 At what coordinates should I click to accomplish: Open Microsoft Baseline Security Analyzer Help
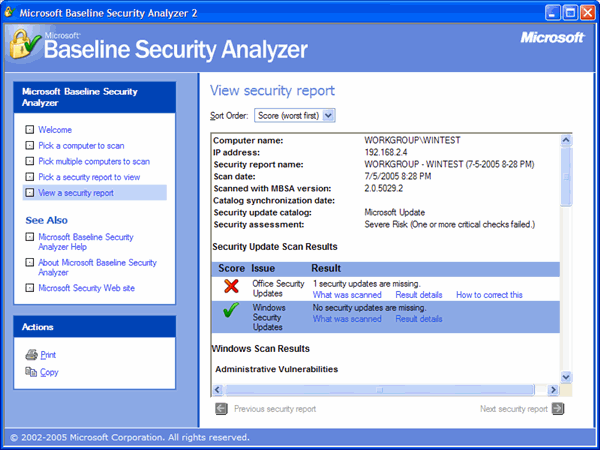(86, 242)
